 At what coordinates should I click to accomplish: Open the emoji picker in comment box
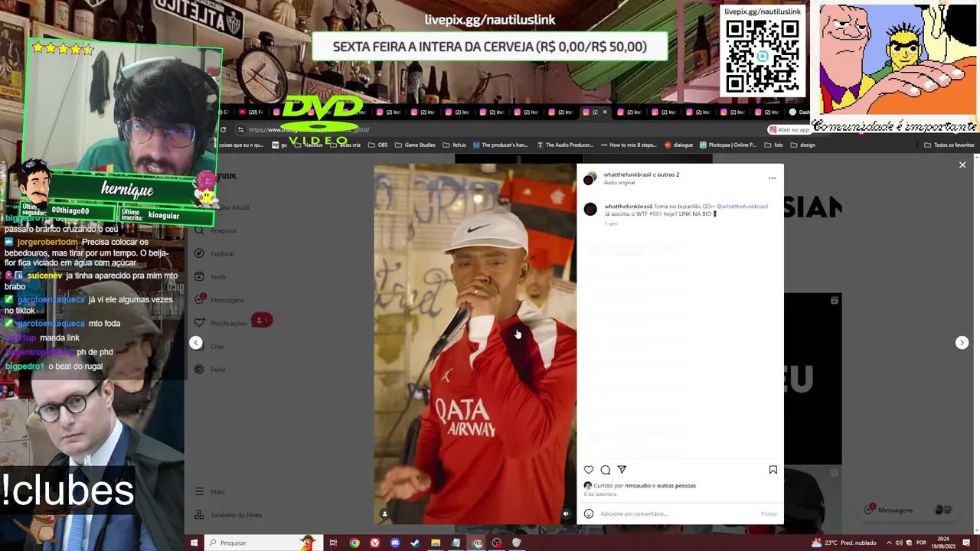coord(589,514)
